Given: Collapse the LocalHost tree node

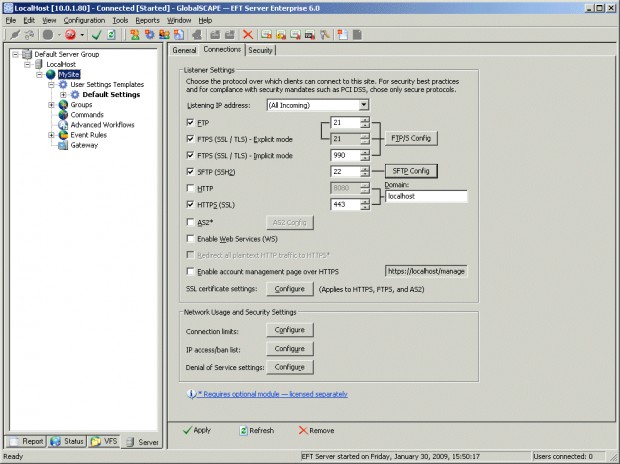Looking at the screenshot, I should point(27,64).
